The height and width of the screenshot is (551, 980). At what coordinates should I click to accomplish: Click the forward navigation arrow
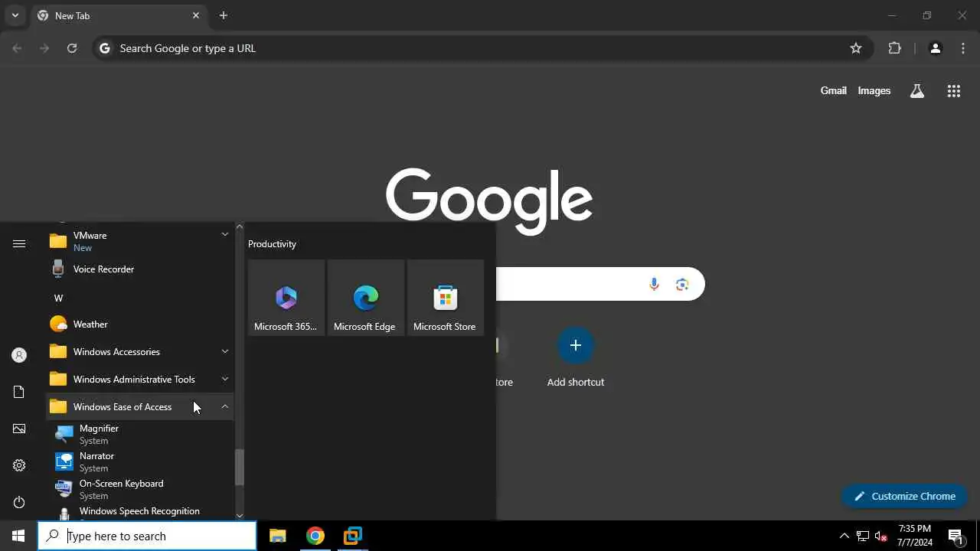tap(44, 48)
